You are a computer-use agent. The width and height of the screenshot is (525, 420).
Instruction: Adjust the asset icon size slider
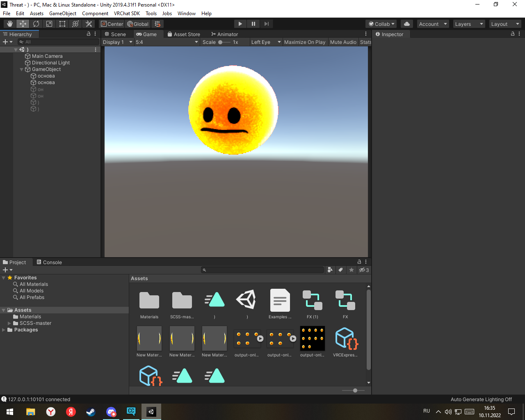(x=355, y=390)
